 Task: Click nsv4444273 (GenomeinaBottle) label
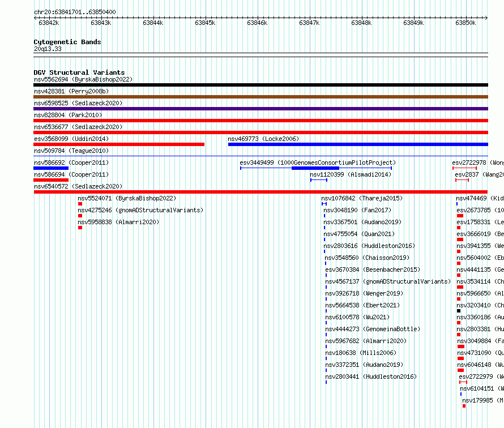click(373, 329)
